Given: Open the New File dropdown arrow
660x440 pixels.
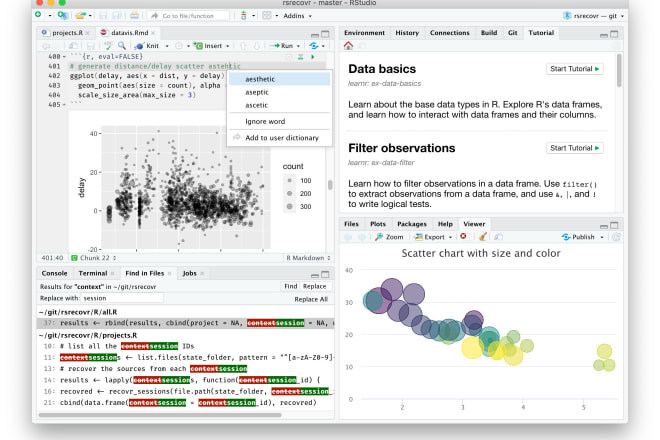Looking at the screenshot, I should point(49,16).
